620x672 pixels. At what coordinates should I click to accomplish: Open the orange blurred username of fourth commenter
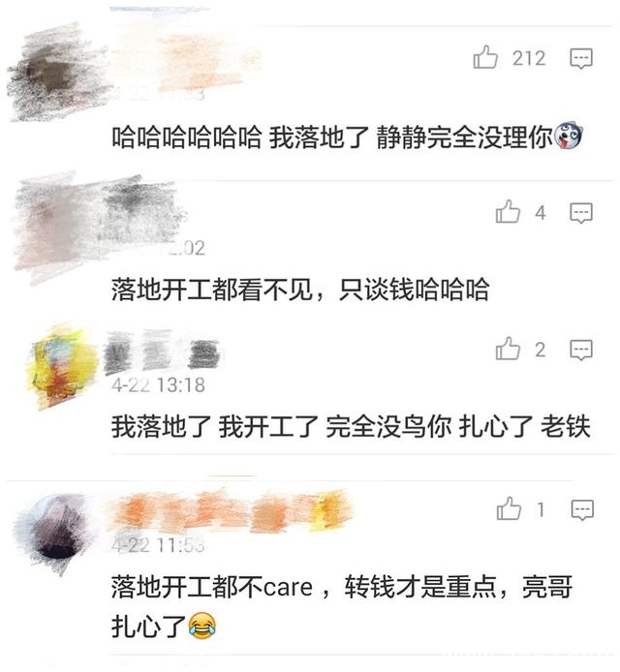[230, 510]
